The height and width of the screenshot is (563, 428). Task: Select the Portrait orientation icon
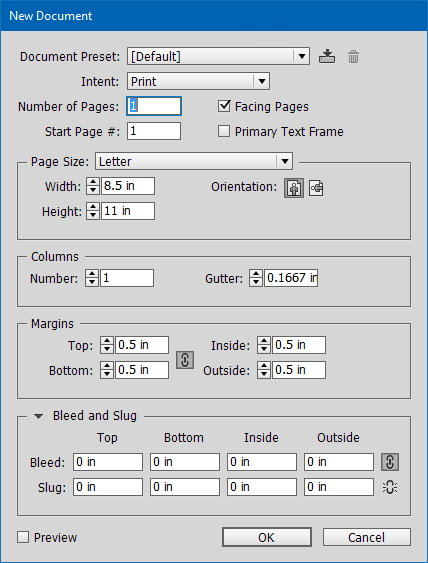tap(294, 188)
